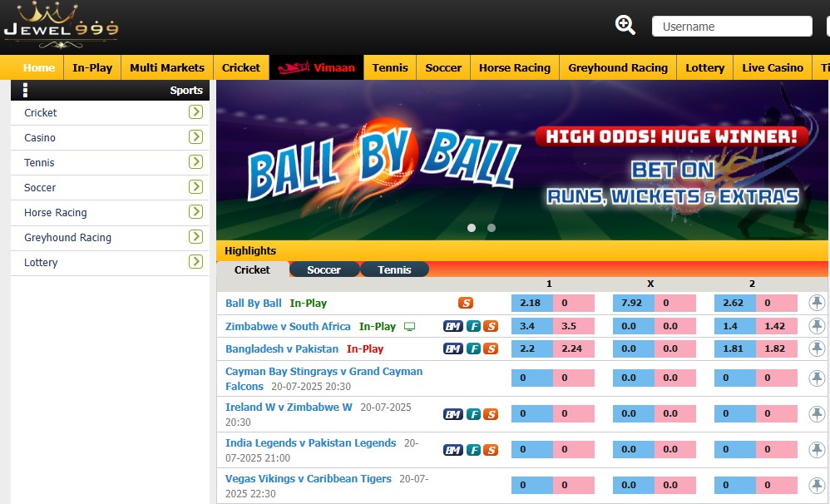Viewport: 830px width, 504px height.
Task: Click the F fancy icon for Bangladesh v Pakistan
Action: coord(473,348)
